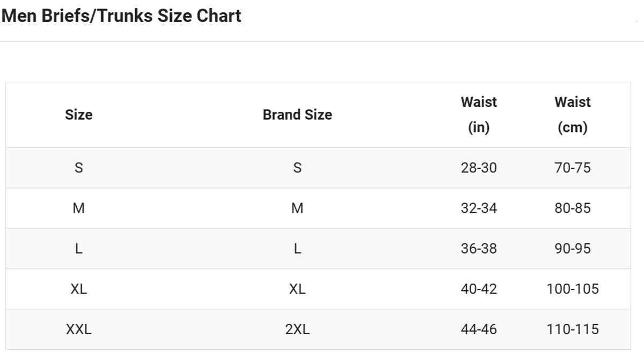This screenshot has height=361, width=644.
Task: Select the 44-46 waist inches value
Action: [479, 329]
